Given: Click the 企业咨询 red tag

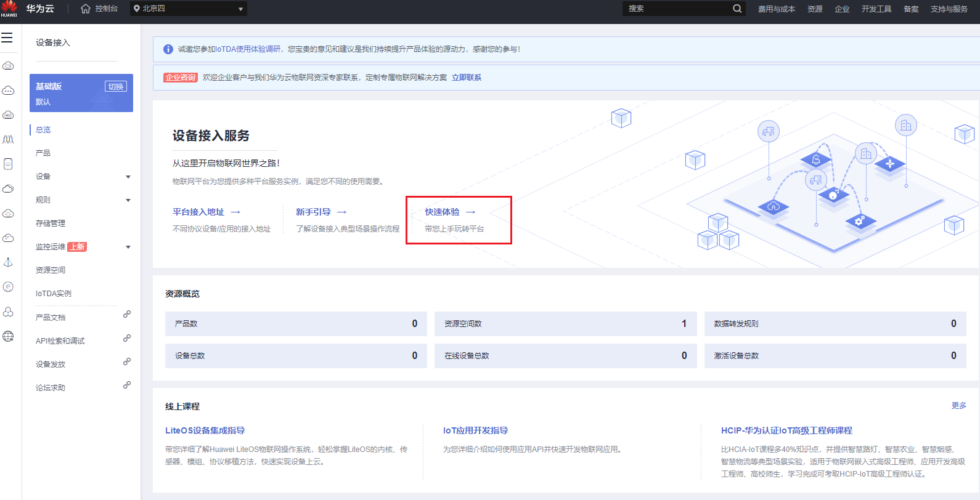Looking at the screenshot, I should [181, 78].
